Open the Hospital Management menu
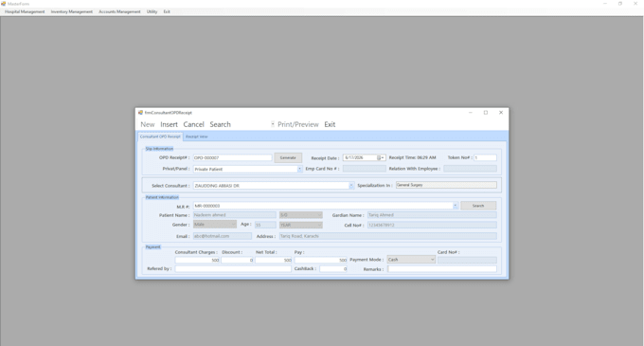This screenshot has height=346, width=644. click(25, 11)
